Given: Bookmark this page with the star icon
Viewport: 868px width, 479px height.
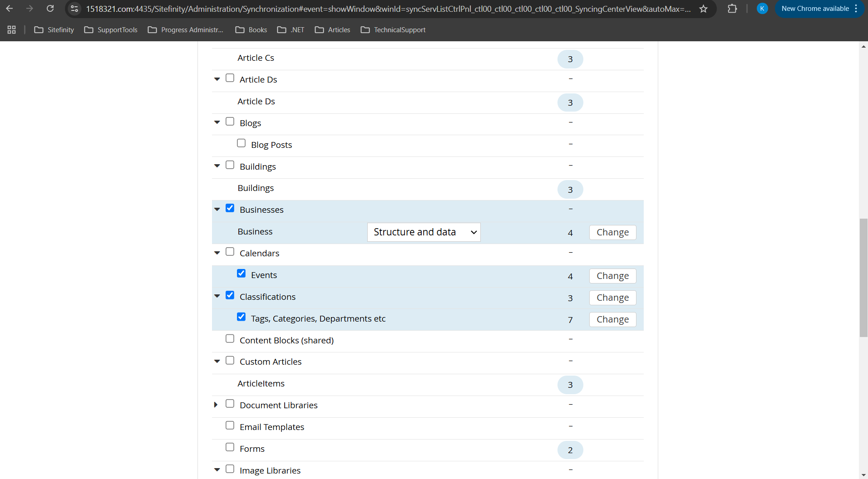Looking at the screenshot, I should tap(703, 9).
